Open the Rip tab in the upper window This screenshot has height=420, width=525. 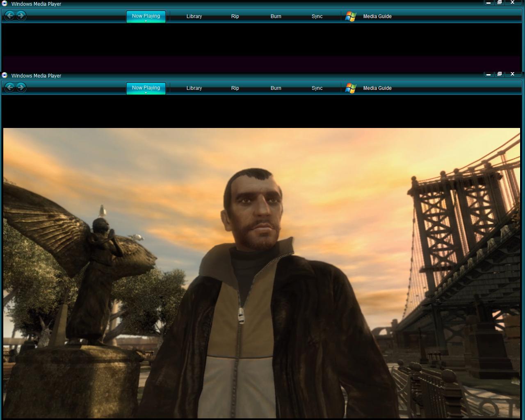click(x=235, y=16)
